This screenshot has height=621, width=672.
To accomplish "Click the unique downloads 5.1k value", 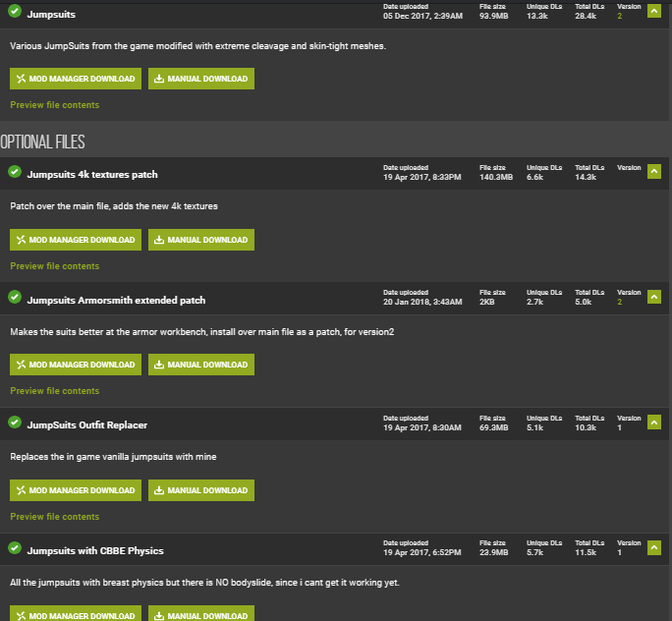I will coord(534,427).
